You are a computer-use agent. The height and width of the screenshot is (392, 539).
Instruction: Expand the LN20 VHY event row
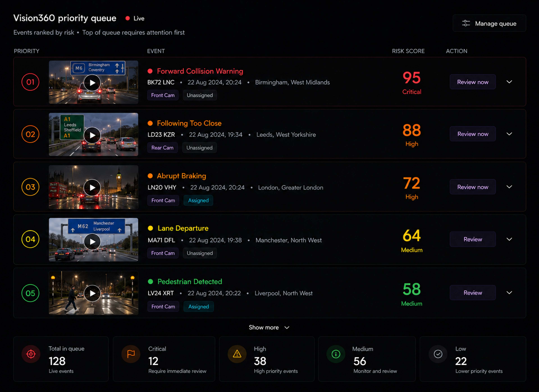(509, 187)
